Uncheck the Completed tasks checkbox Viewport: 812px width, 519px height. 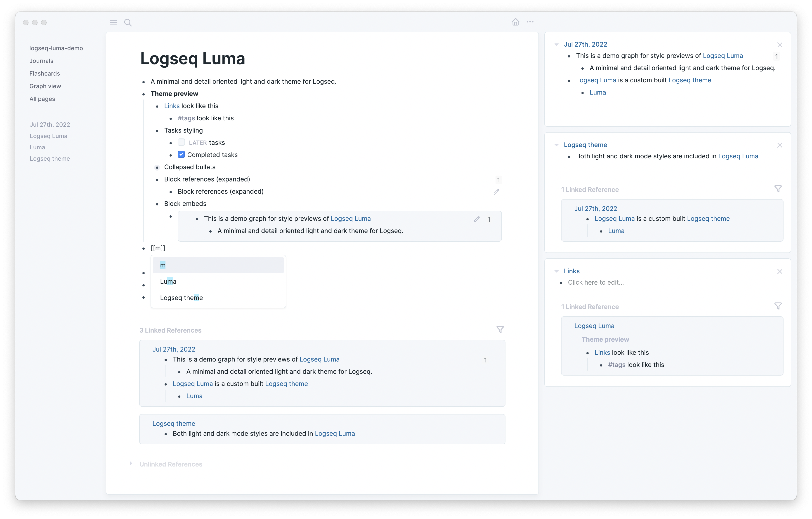pyautogui.click(x=181, y=155)
